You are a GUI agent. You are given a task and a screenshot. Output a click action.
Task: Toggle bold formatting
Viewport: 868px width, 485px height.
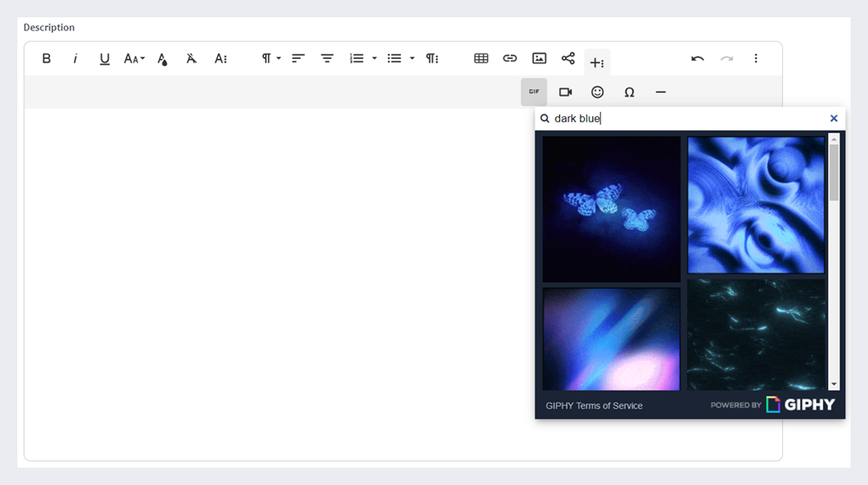(x=47, y=59)
